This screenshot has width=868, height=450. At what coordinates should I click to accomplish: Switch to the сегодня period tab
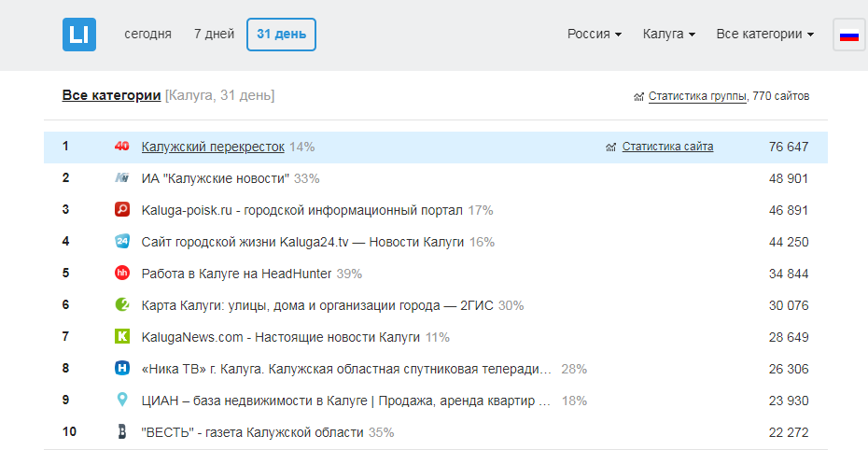[147, 35]
